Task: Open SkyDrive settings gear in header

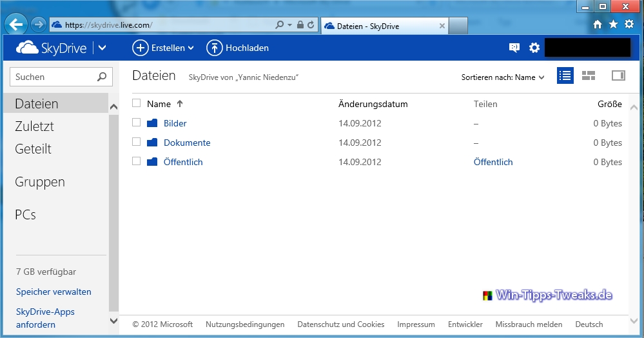Action: click(534, 48)
